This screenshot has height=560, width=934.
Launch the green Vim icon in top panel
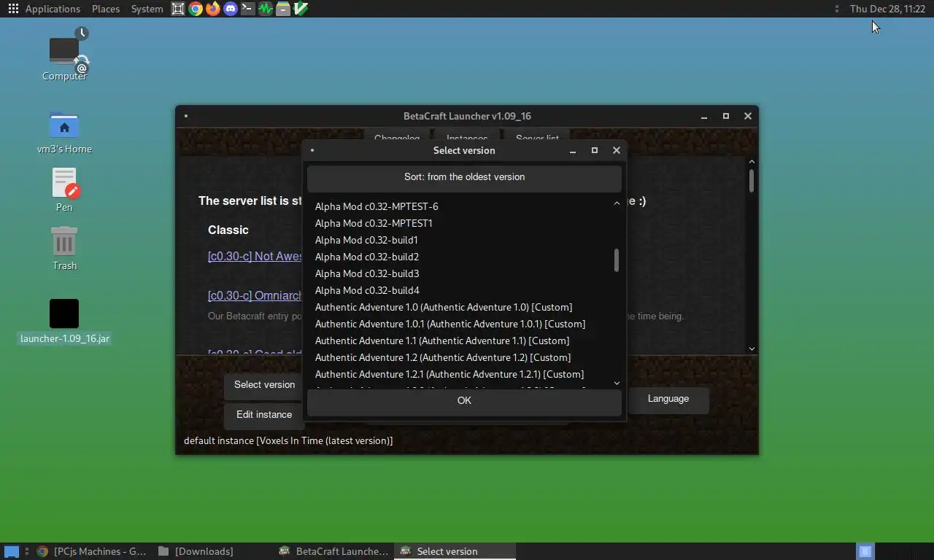pos(300,9)
